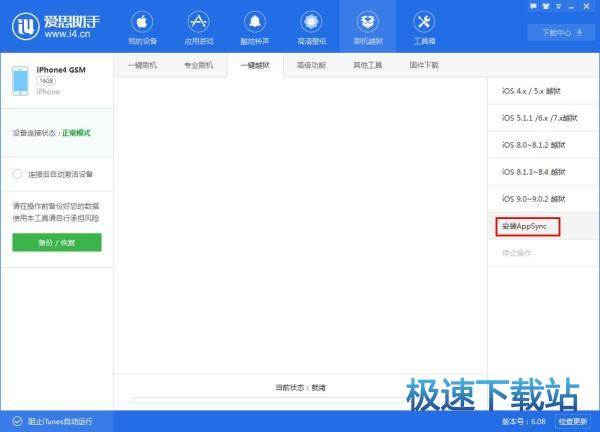
Task: Expand the title bar dropdown menu arrow
Action: [559, 7]
